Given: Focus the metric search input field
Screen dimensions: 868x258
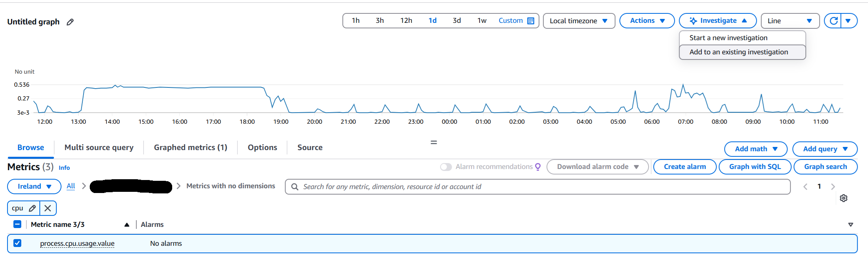Looking at the screenshot, I should click(538, 187).
